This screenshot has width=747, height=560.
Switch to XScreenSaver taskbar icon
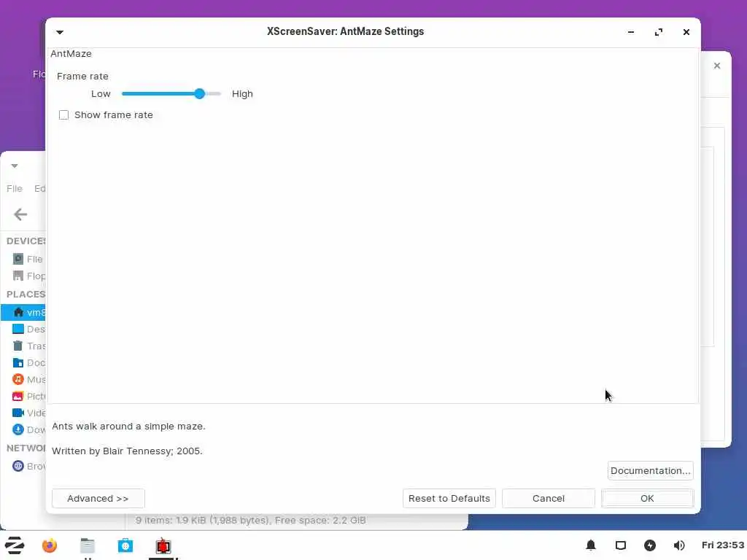point(163,545)
